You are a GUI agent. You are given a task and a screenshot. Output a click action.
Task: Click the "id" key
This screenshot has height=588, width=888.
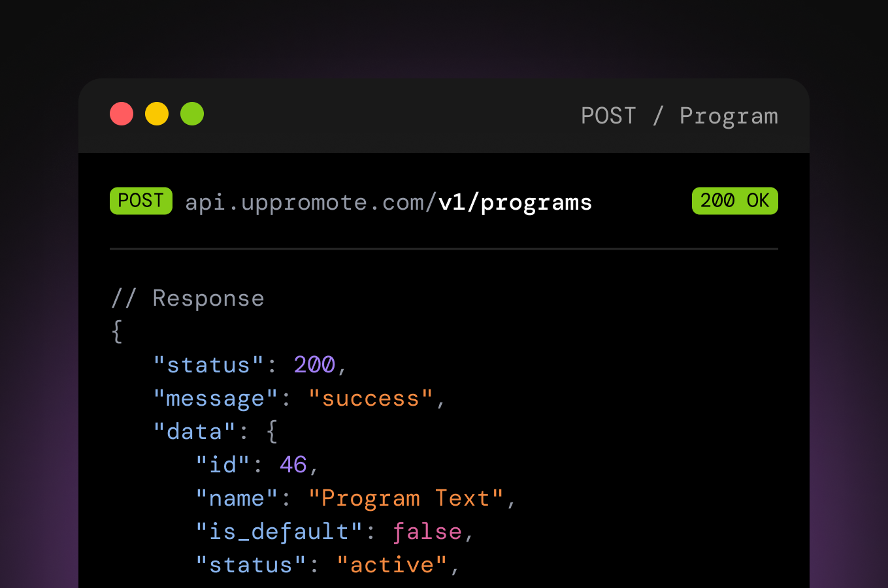pyautogui.click(x=223, y=465)
